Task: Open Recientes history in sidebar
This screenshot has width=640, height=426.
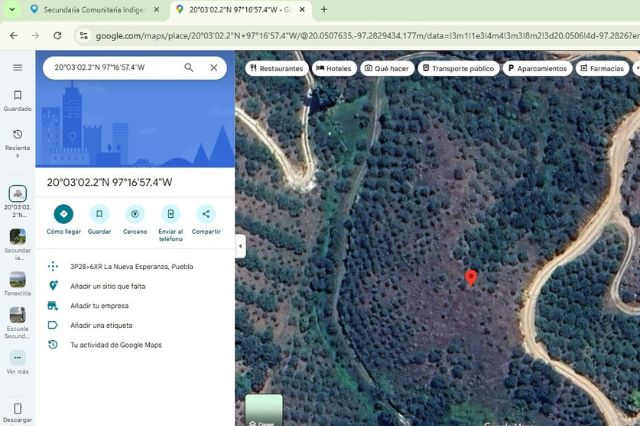Action: click(18, 143)
